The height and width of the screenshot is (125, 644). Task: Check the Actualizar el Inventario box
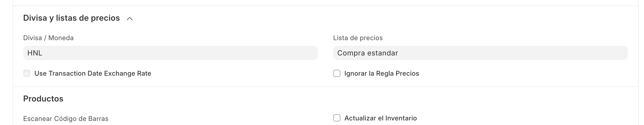coord(337,118)
